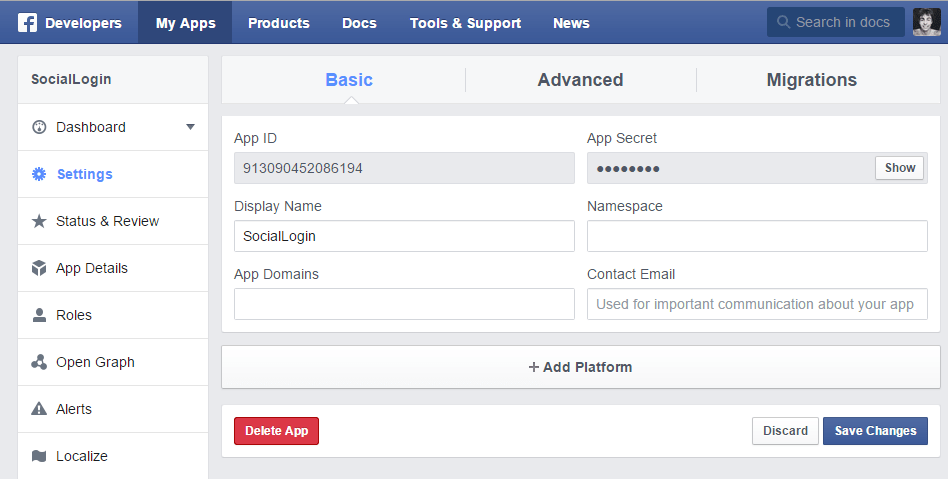This screenshot has height=479, width=948.
Task: Click the Status & Review star icon
Action: click(39, 221)
